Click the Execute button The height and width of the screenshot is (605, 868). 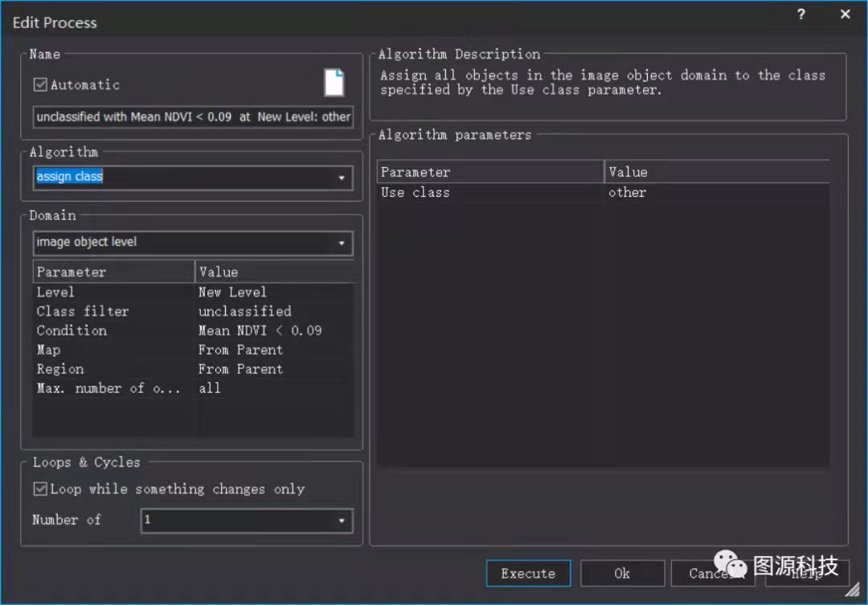point(528,573)
